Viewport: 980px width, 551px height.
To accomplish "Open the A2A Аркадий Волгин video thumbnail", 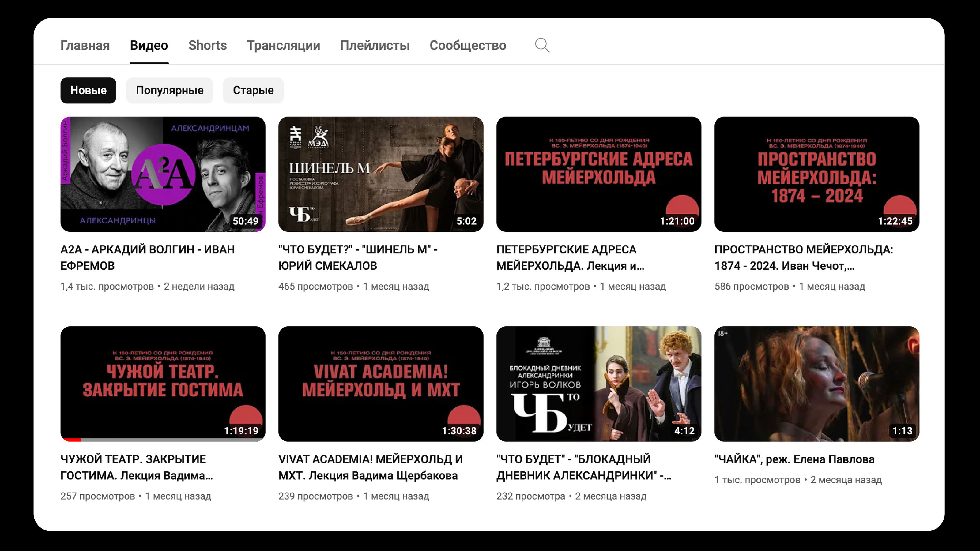I will (163, 174).
